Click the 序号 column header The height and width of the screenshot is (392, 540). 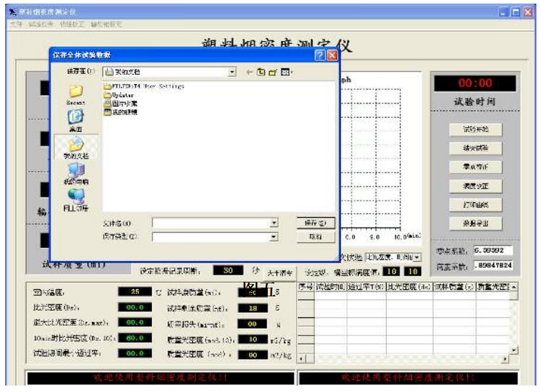(x=306, y=287)
